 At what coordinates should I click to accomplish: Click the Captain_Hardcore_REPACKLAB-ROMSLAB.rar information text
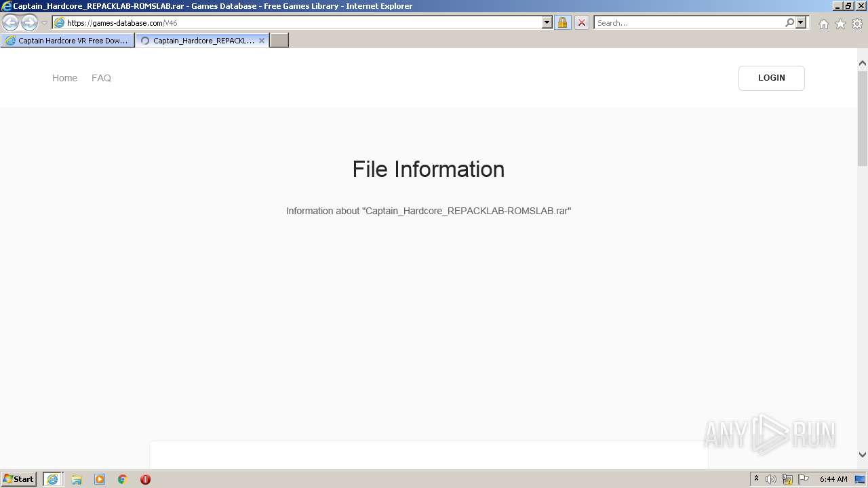[429, 211]
